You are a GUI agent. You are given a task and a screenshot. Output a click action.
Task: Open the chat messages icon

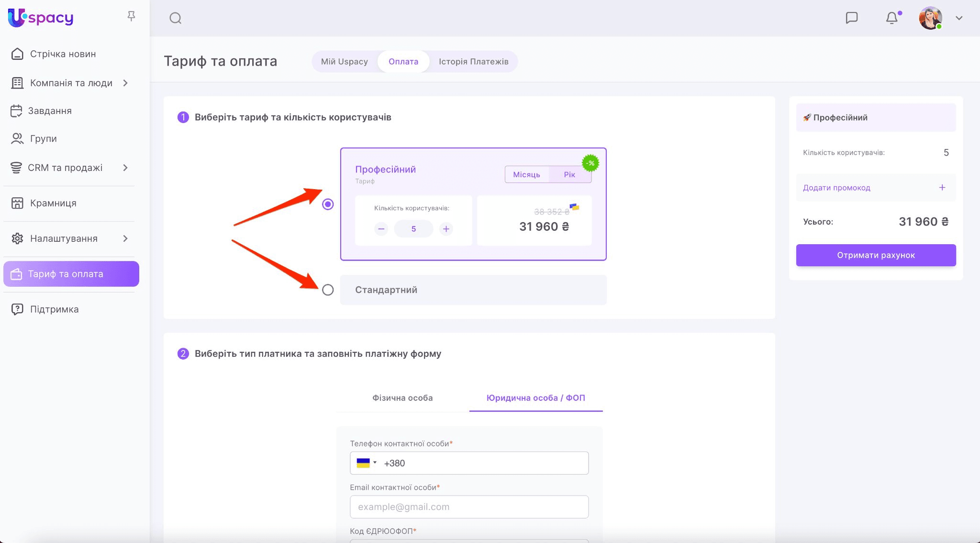(x=851, y=18)
